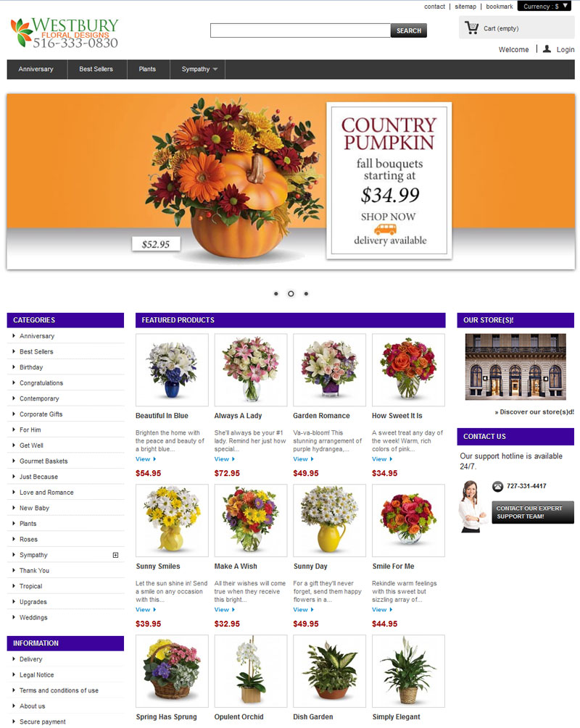Click the orange delivery van icon

pyautogui.click(x=385, y=229)
